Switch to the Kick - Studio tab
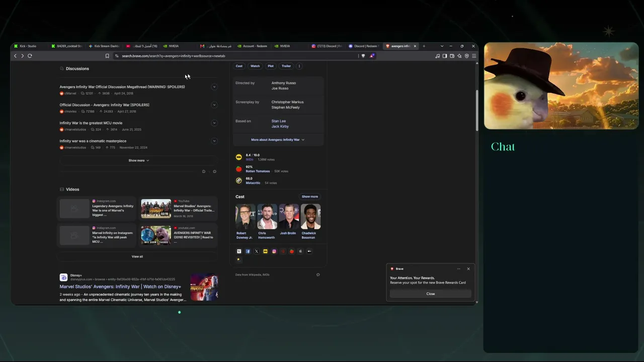This screenshot has width=644, height=362. (x=31, y=46)
